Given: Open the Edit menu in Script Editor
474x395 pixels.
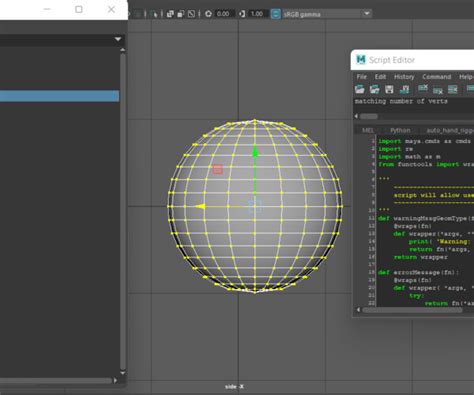Looking at the screenshot, I should (x=380, y=77).
